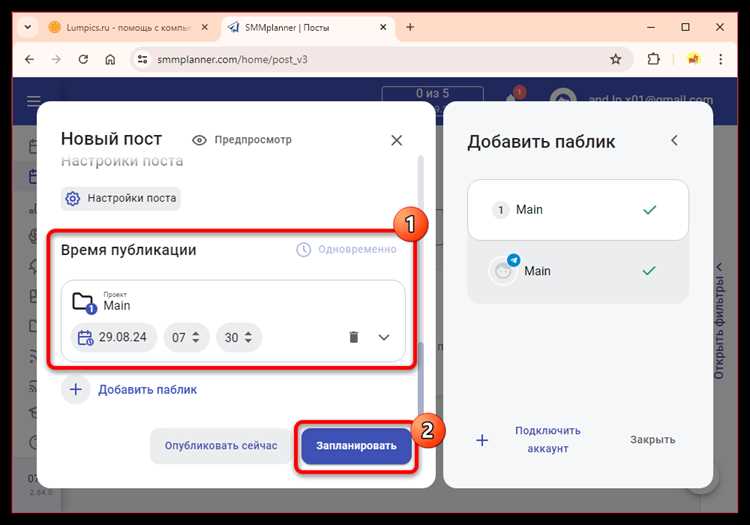Go forward in browser history

[56, 59]
